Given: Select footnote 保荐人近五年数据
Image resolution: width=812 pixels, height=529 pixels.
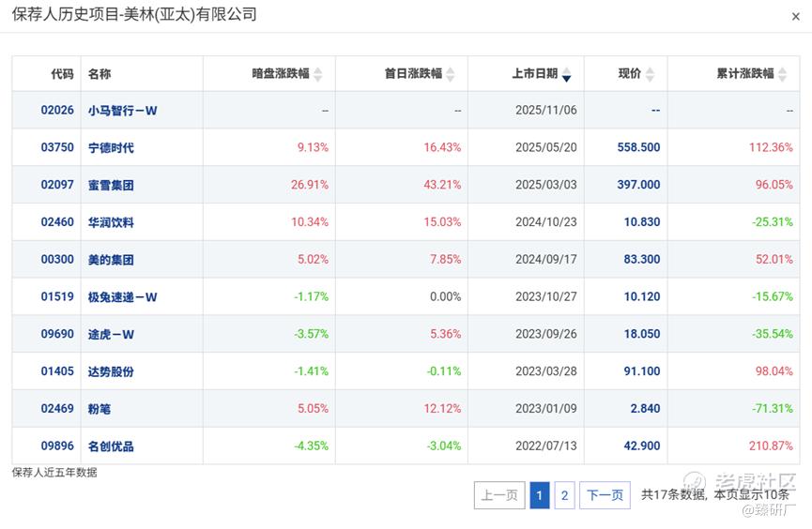Looking at the screenshot, I should pyautogui.click(x=54, y=473).
